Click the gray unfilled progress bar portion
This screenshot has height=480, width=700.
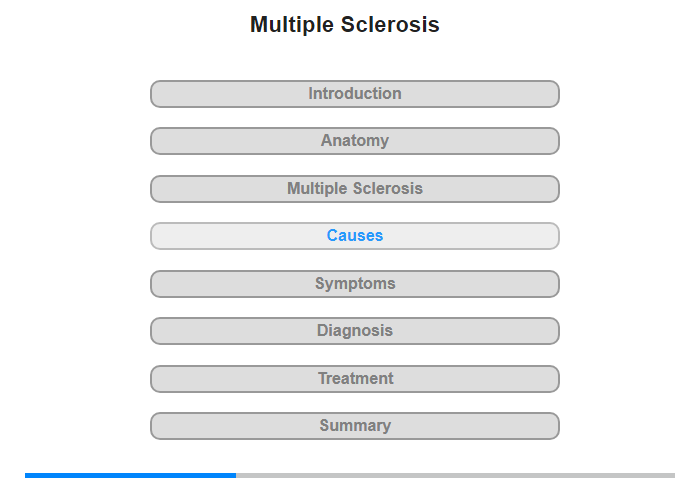pos(455,476)
